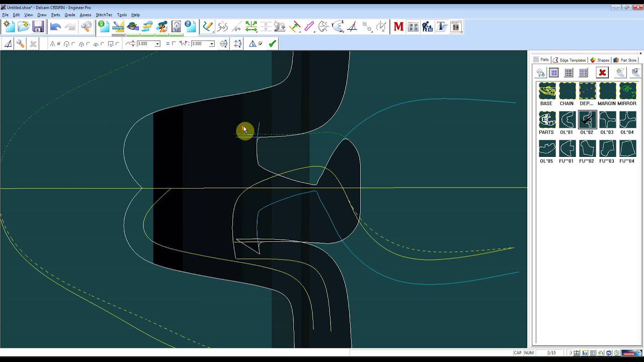Screen dimensions: 644x362
Task: Switch to the Edge Templates tab
Action: [x=570, y=60]
